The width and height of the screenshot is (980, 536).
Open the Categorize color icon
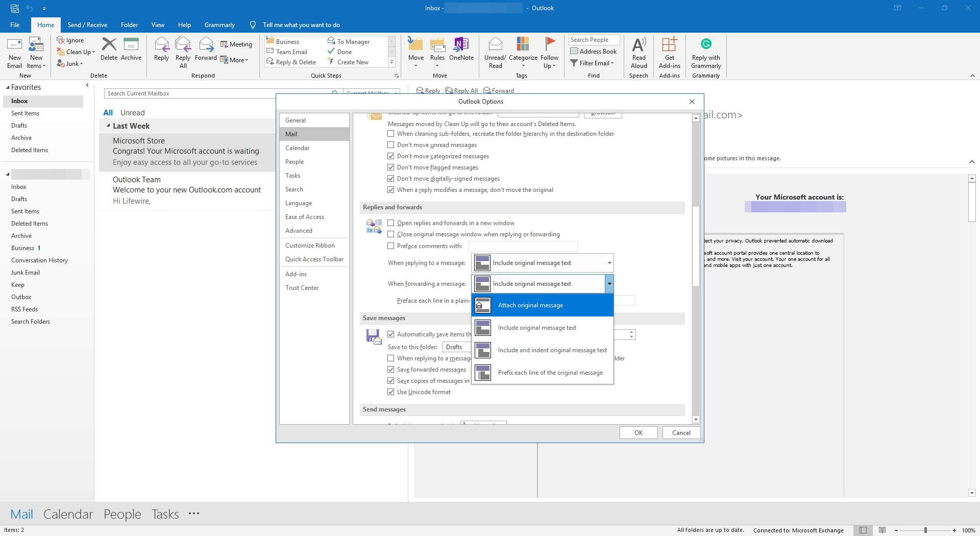[x=523, y=53]
